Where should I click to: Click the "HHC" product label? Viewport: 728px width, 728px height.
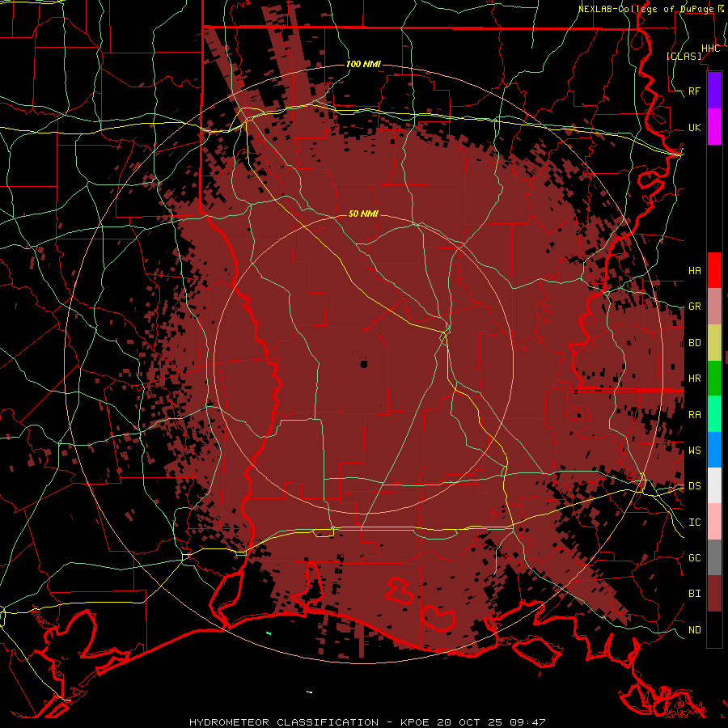click(x=710, y=49)
